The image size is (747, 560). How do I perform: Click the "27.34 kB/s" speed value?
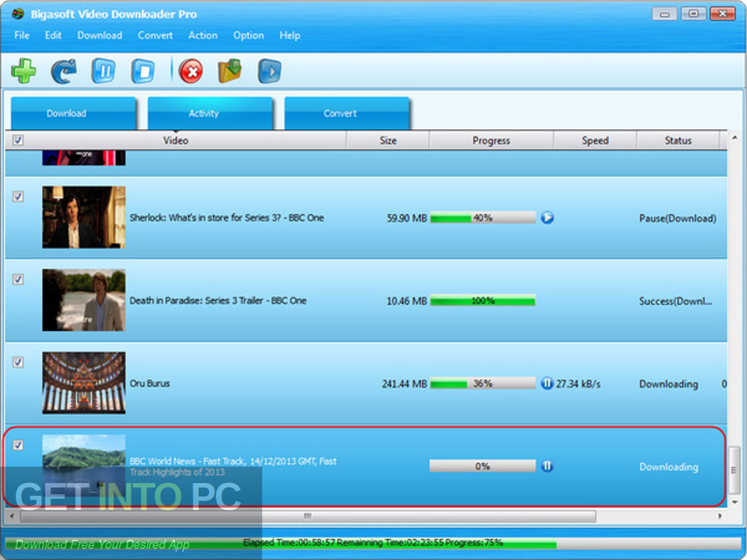[578, 384]
